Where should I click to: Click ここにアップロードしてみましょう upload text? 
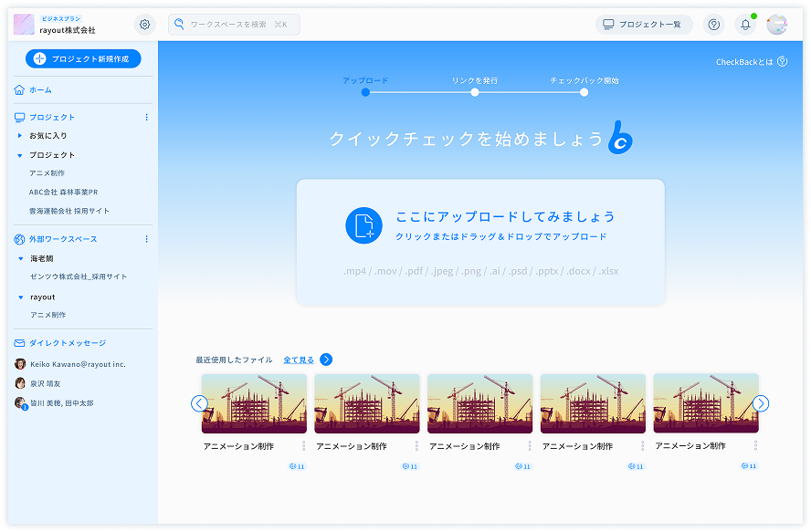[505, 216]
